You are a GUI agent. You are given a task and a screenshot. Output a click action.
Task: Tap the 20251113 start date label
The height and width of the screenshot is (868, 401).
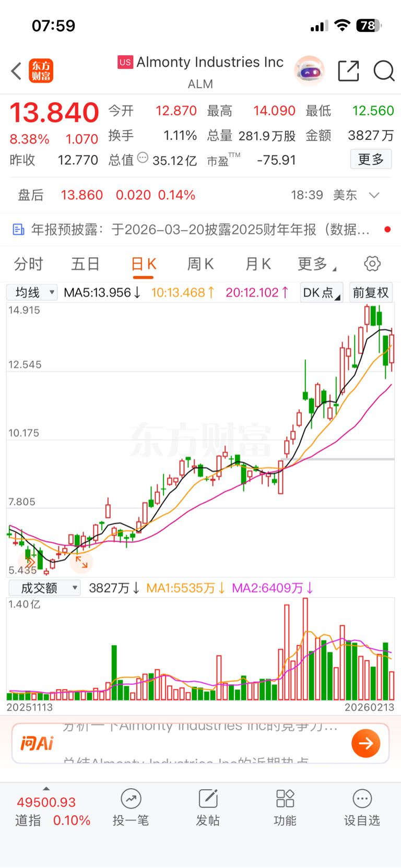[x=30, y=708]
